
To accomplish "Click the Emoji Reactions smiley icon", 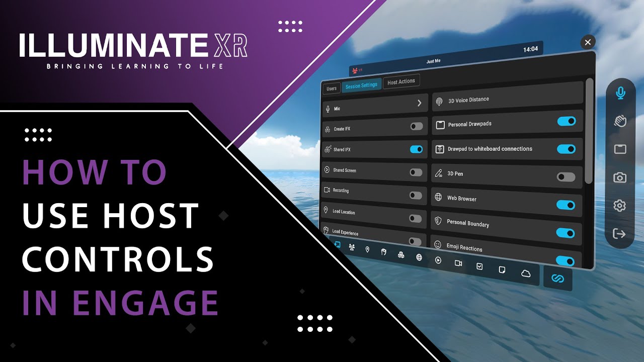I will 438,245.
